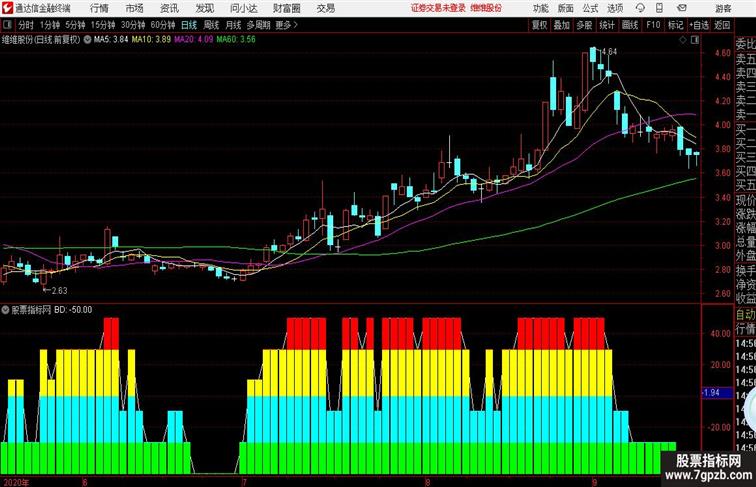
Task: Open the 功能 menu
Action: [540, 8]
